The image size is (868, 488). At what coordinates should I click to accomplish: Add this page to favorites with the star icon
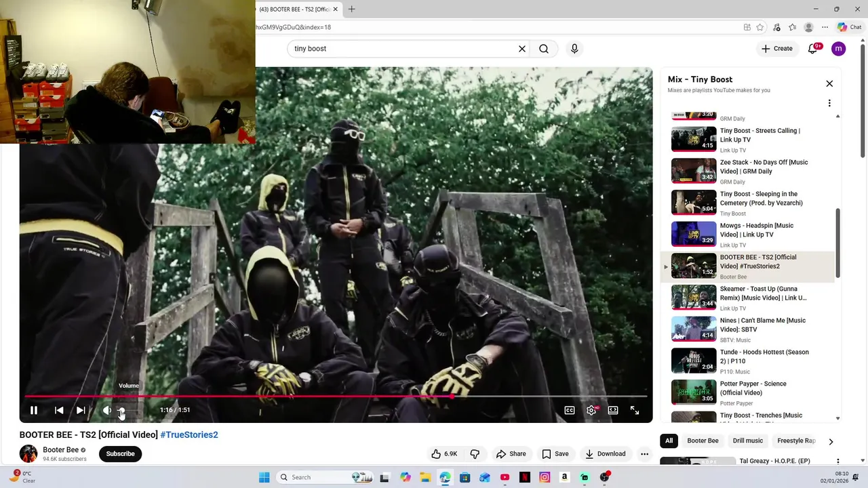[x=760, y=27]
